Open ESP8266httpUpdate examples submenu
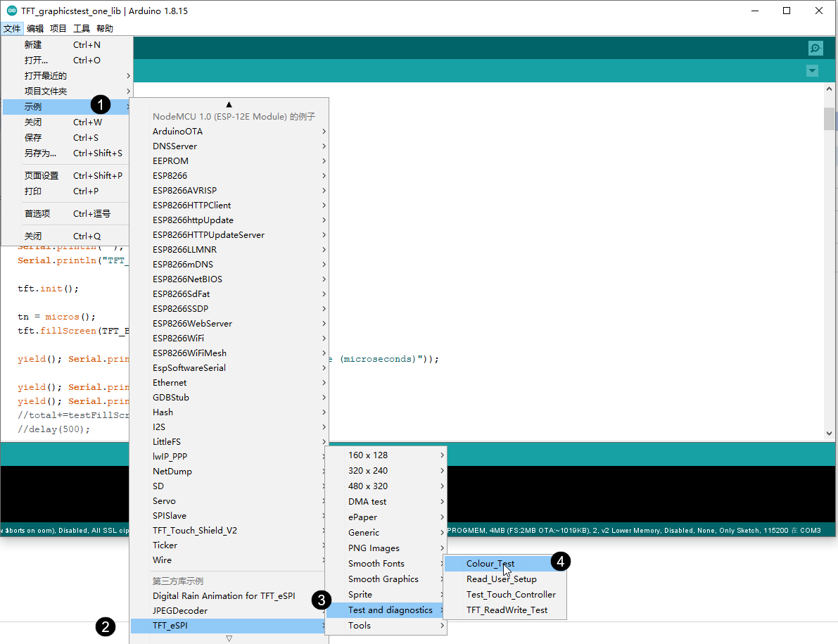The image size is (838, 644). click(229, 220)
